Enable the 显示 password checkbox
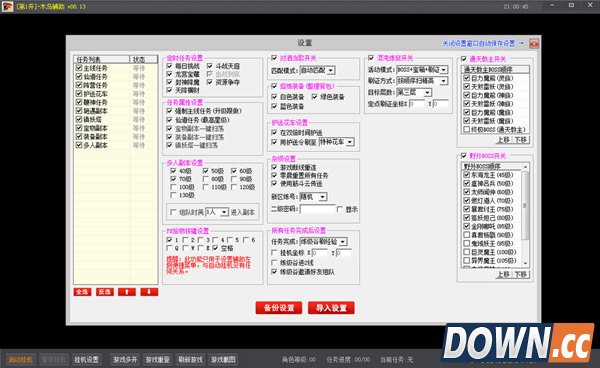The width and height of the screenshot is (600, 368). (x=339, y=209)
